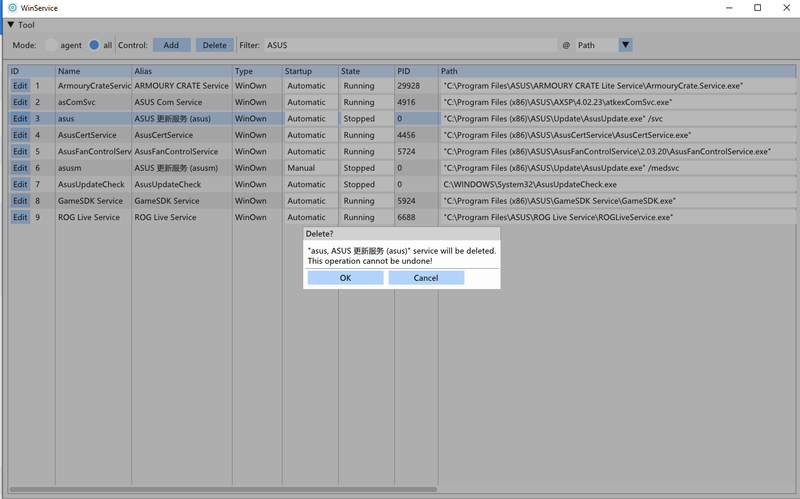Open the Path filter dropdown arrow
The image size is (800, 499).
[x=626, y=45]
